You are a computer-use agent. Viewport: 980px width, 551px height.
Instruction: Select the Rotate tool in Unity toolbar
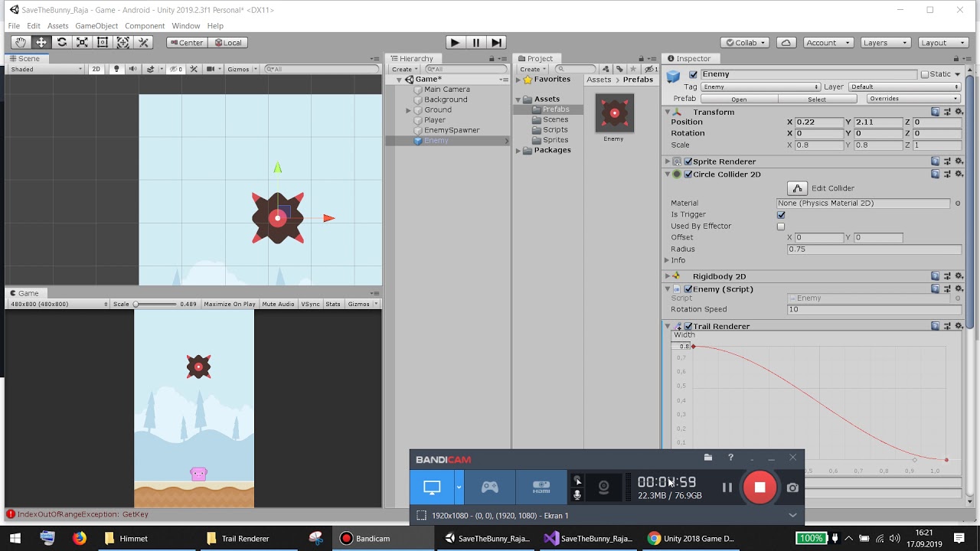click(62, 43)
